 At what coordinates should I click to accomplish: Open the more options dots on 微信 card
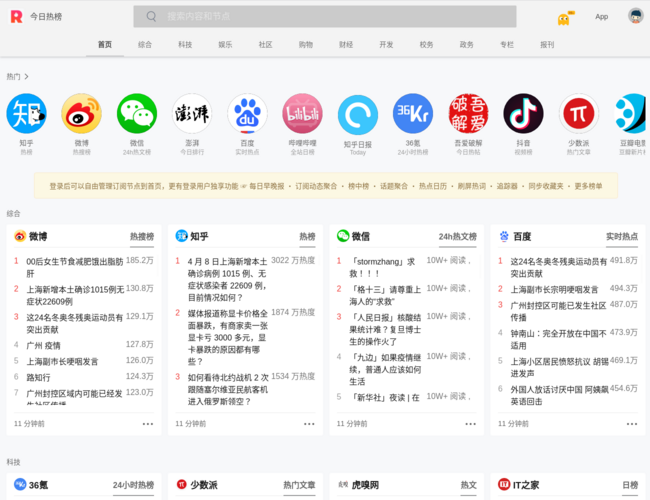[471, 424]
